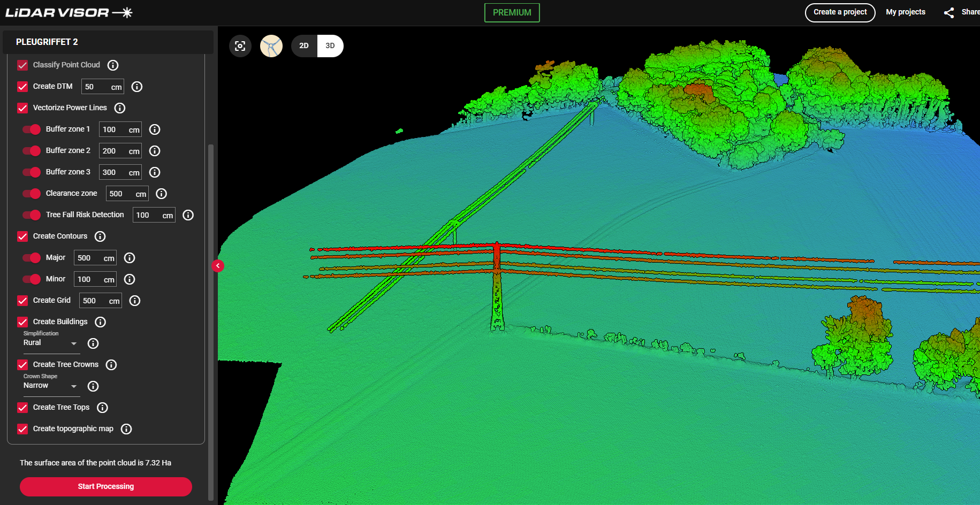Click the fit-to-view focus icon above the viewport

click(240, 45)
